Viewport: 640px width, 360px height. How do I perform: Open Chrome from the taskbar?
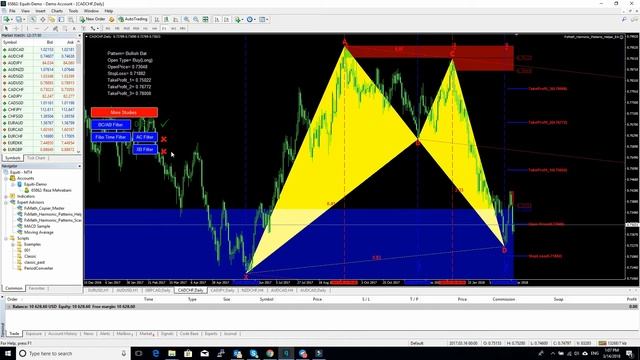[x=270, y=353]
